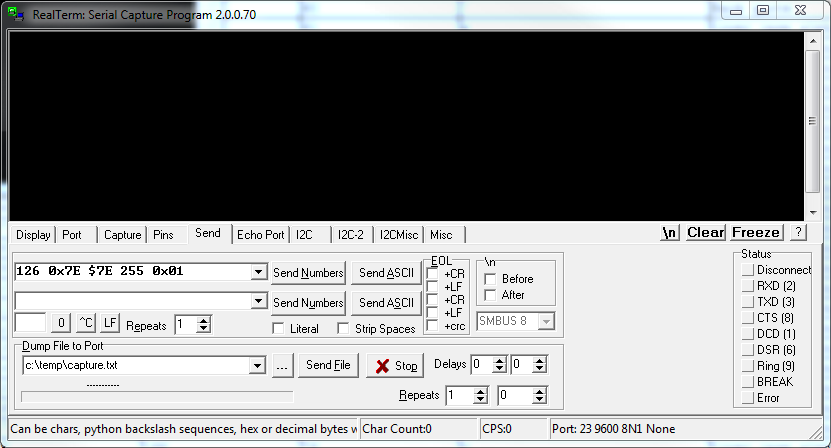Click second row Send ASCII button

[386, 303]
